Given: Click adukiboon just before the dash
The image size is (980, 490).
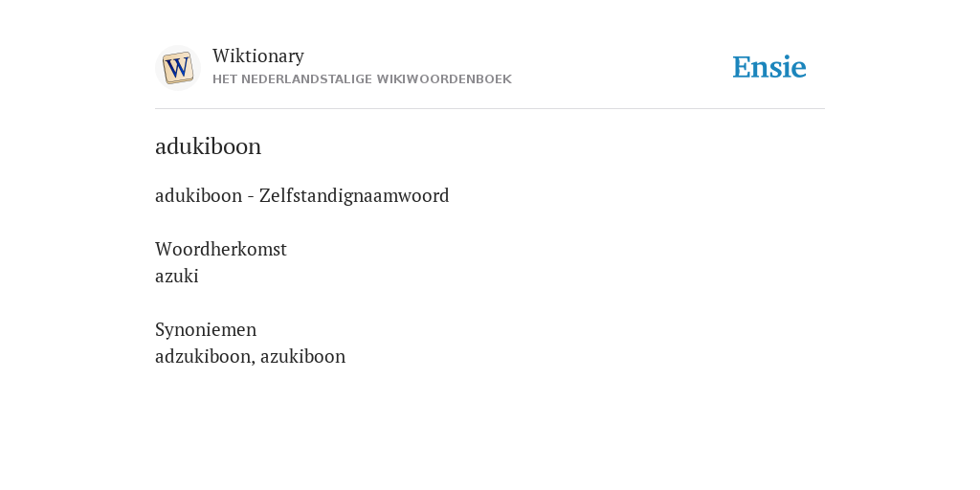Looking at the screenshot, I should pyautogui.click(x=199, y=195).
